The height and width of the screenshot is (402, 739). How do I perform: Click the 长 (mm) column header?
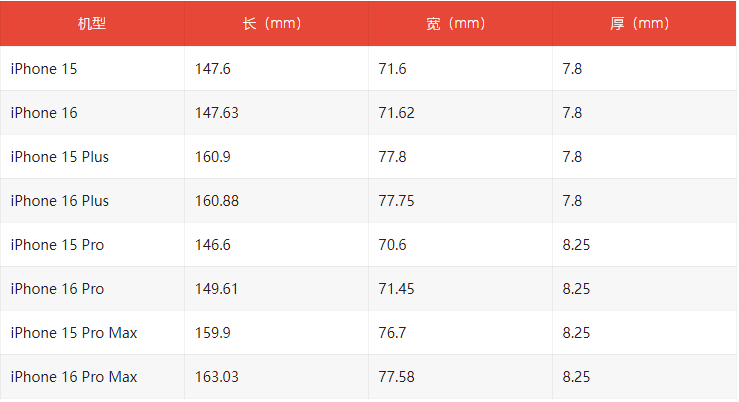[276, 23]
